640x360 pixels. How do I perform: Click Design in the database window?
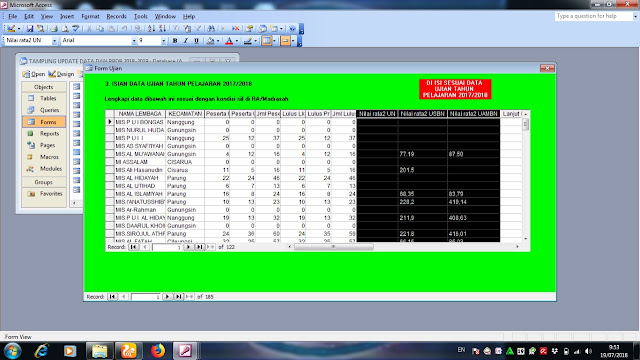61,74
